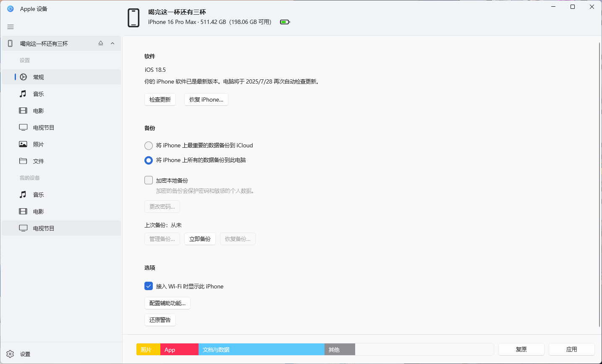Screen dimensions: 602x364
Task: Open the 设置 gear at bottom left
Action: pyautogui.click(x=10, y=354)
